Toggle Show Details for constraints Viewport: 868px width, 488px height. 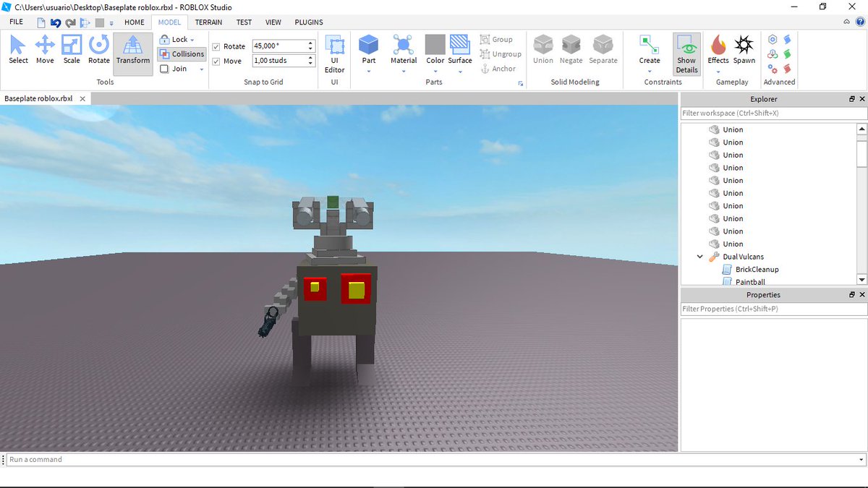click(686, 54)
